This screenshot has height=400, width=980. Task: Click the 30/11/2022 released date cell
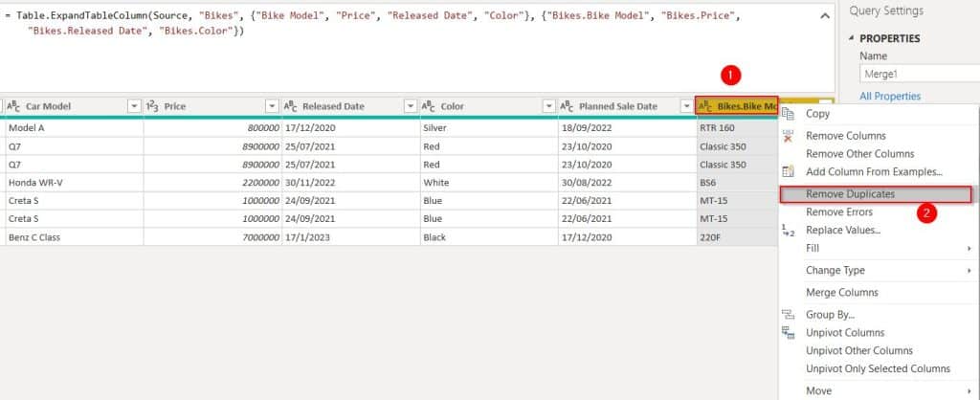pyautogui.click(x=350, y=183)
